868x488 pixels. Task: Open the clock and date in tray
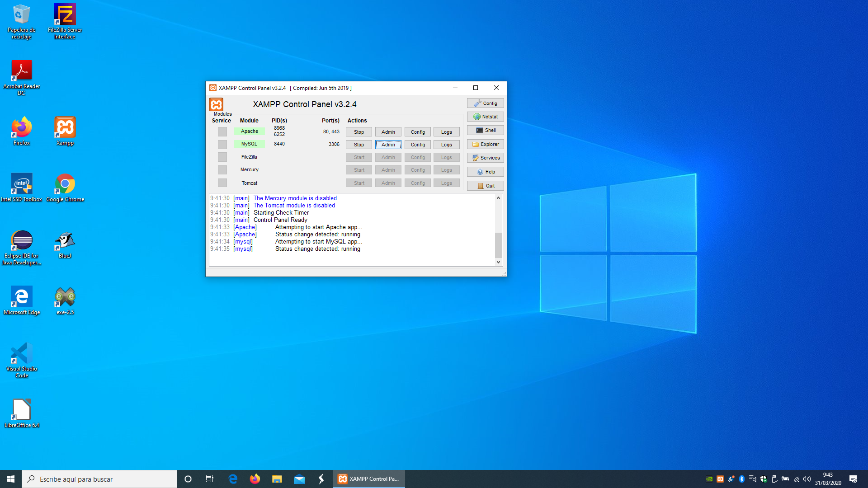(x=828, y=479)
